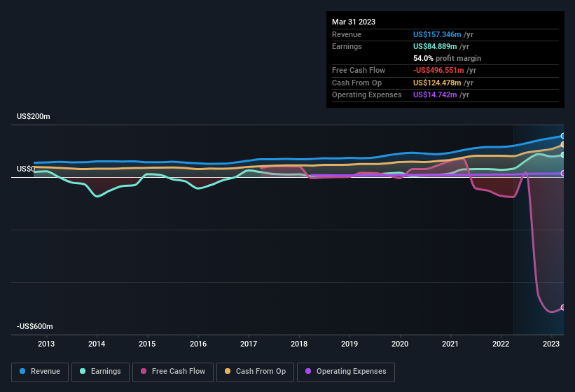Click the 2013 x-axis label
The height and width of the screenshot is (392, 575).
coord(46,344)
